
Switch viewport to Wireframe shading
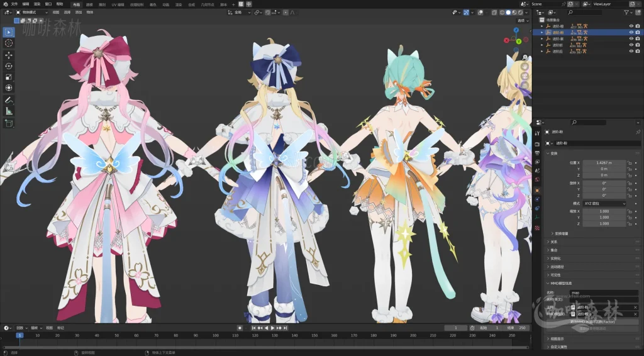click(x=502, y=13)
